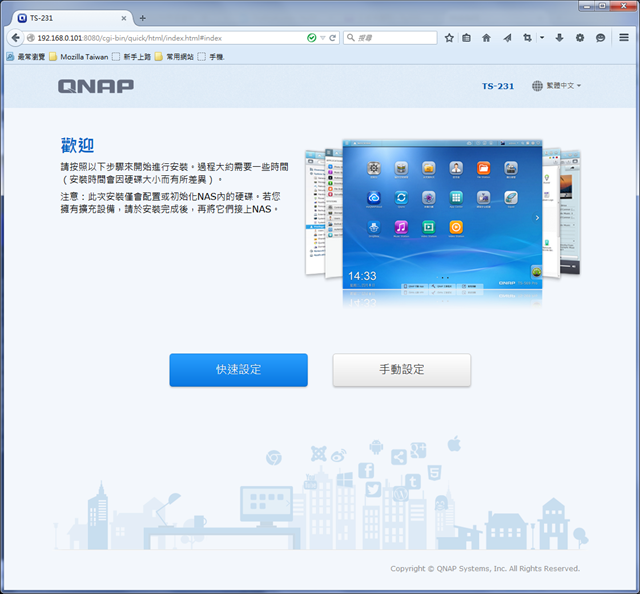Click the URL address bar text

click(130, 38)
